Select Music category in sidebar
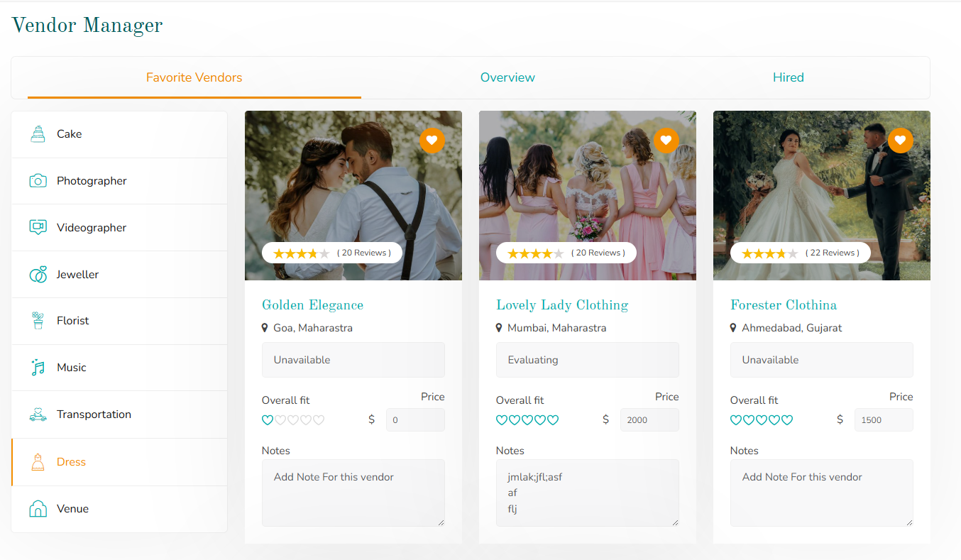The height and width of the screenshot is (560, 961). click(119, 368)
